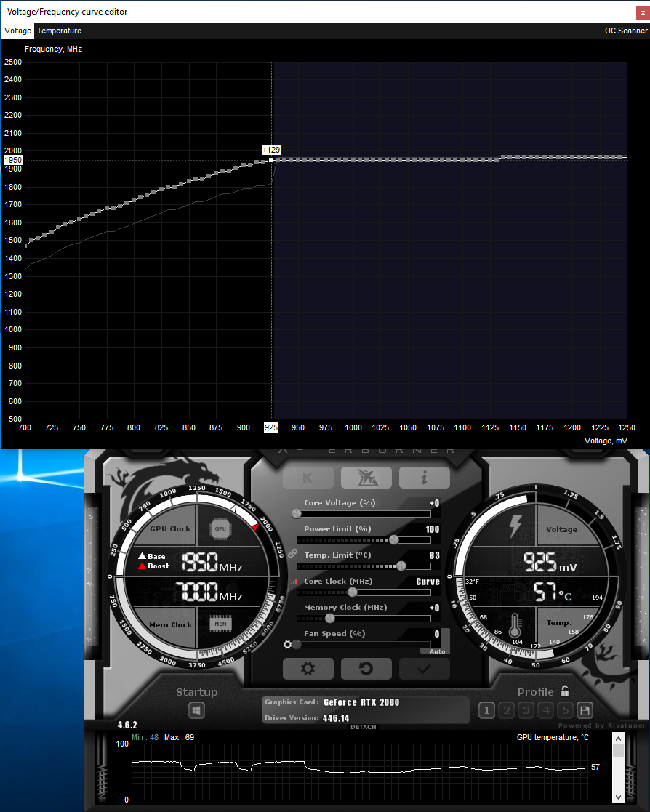Select profile slot 2
The width and height of the screenshot is (650, 812).
(507, 710)
